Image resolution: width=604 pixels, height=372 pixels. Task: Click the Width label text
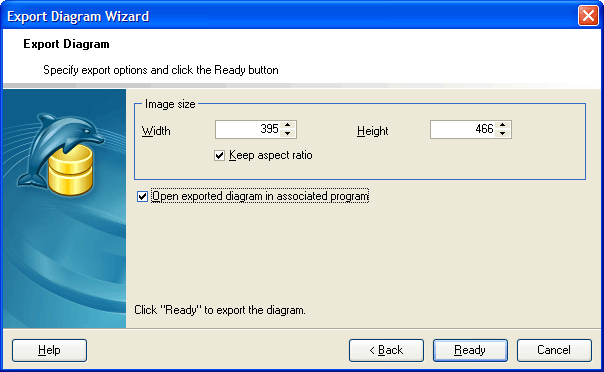pyautogui.click(x=156, y=131)
